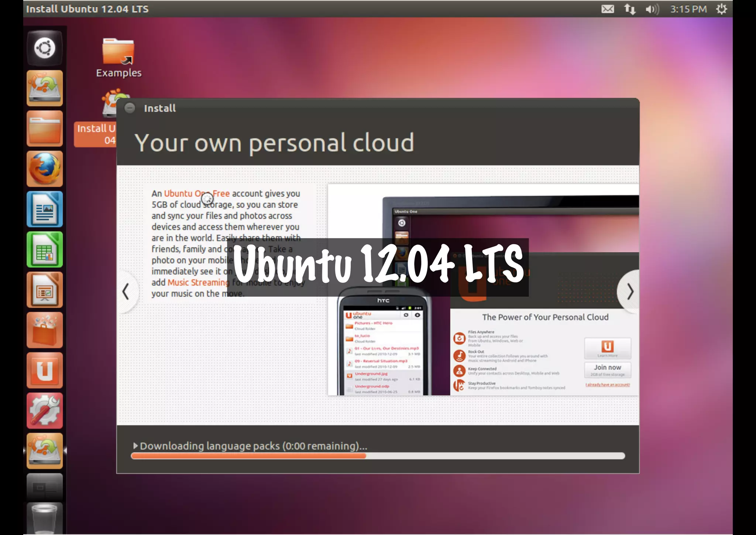The image size is (756, 535).
Task: Click the Install window round title button
Action: pyautogui.click(x=130, y=108)
